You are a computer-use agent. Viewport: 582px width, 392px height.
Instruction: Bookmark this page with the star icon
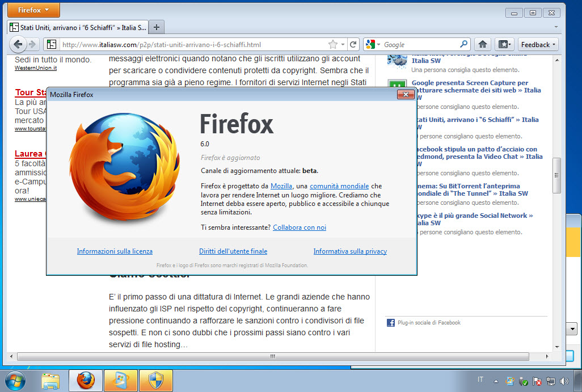(x=333, y=45)
